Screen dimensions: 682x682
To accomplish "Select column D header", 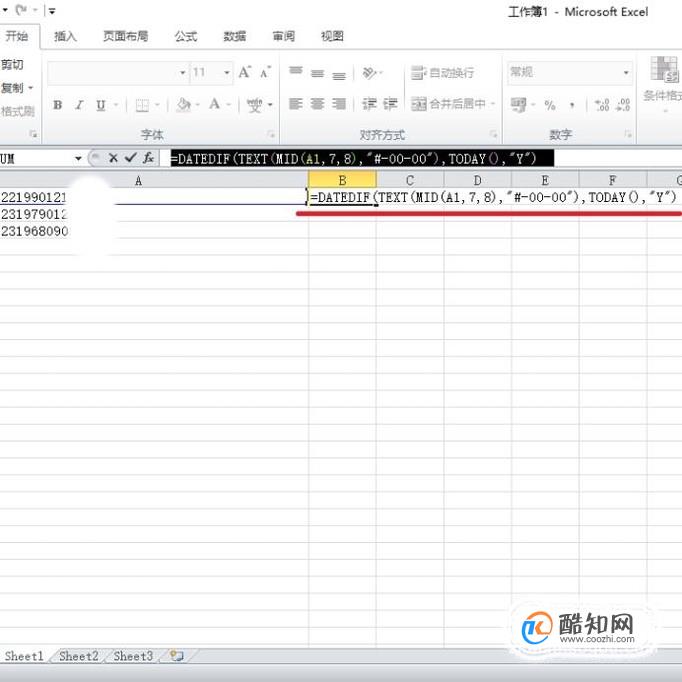I will point(478,181).
